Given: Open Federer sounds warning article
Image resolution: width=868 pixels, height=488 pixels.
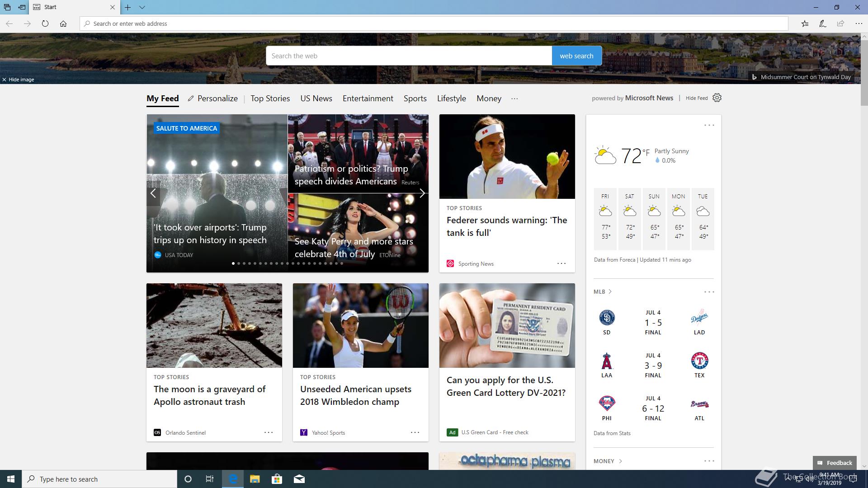Looking at the screenshot, I should coord(507,226).
